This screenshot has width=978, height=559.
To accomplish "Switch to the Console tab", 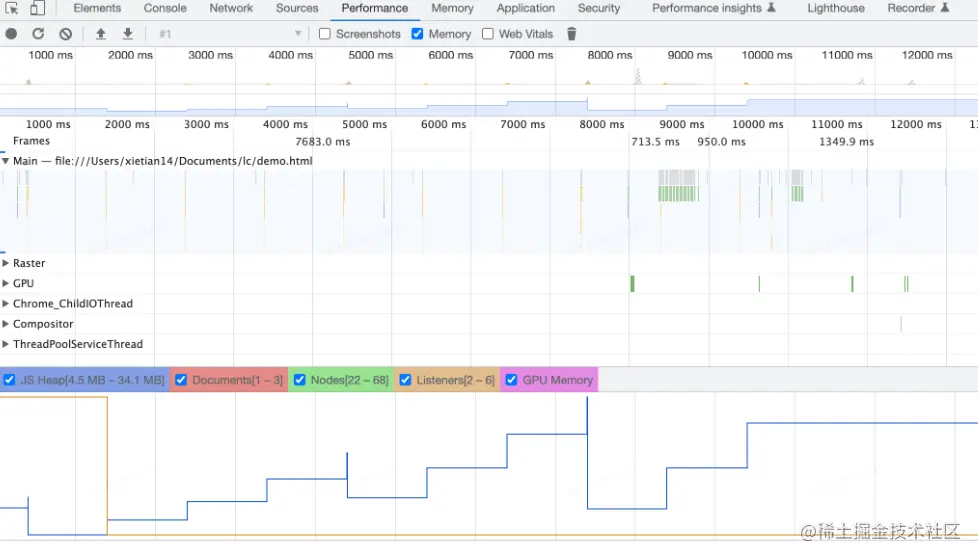I will tap(165, 8).
